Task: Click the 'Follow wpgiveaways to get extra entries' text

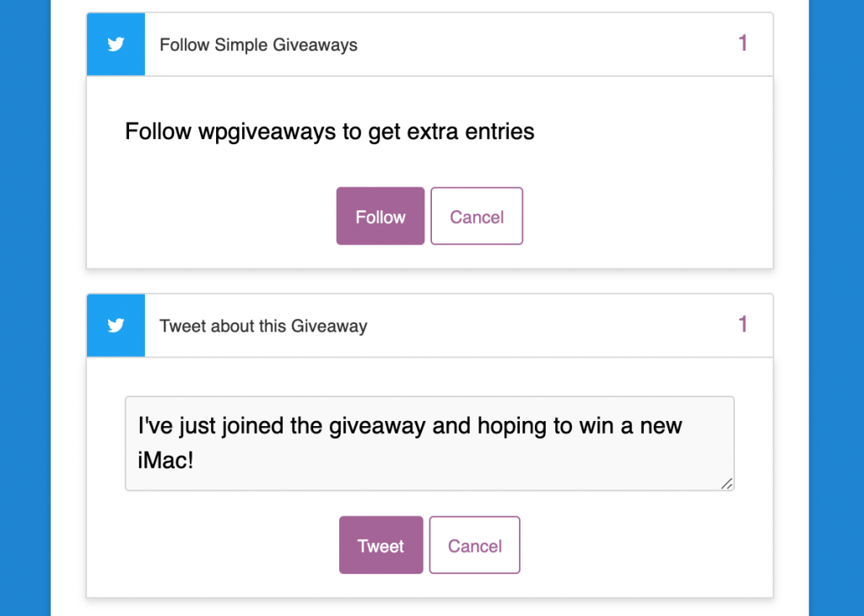Action: (330, 132)
